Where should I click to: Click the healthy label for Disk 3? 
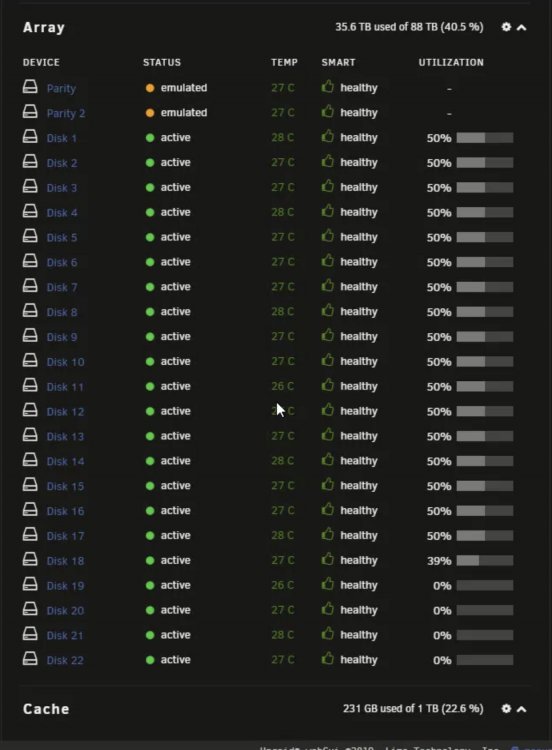click(359, 188)
